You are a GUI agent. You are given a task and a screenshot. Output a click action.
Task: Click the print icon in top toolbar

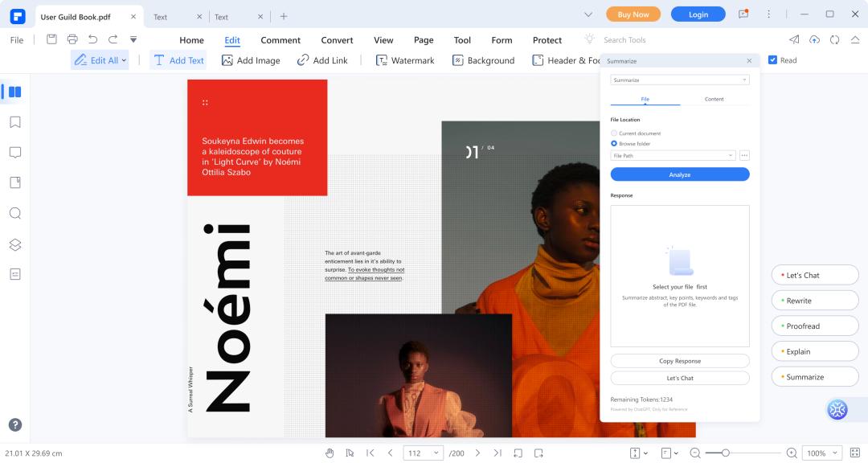[72, 39]
